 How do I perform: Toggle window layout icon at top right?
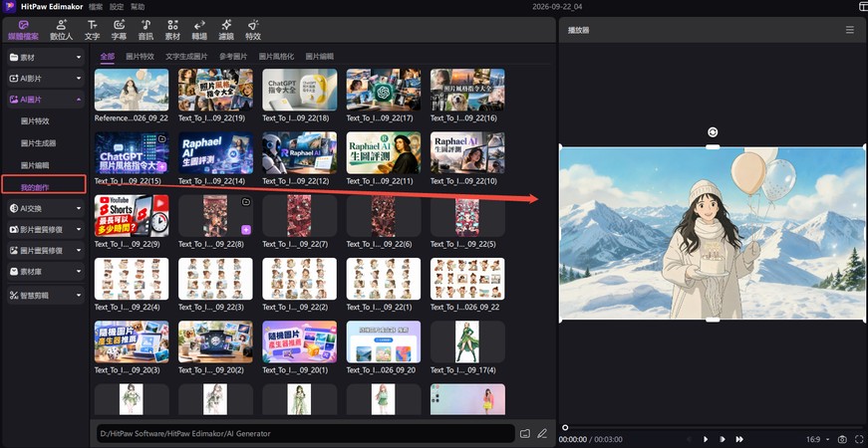click(x=862, y=7)
